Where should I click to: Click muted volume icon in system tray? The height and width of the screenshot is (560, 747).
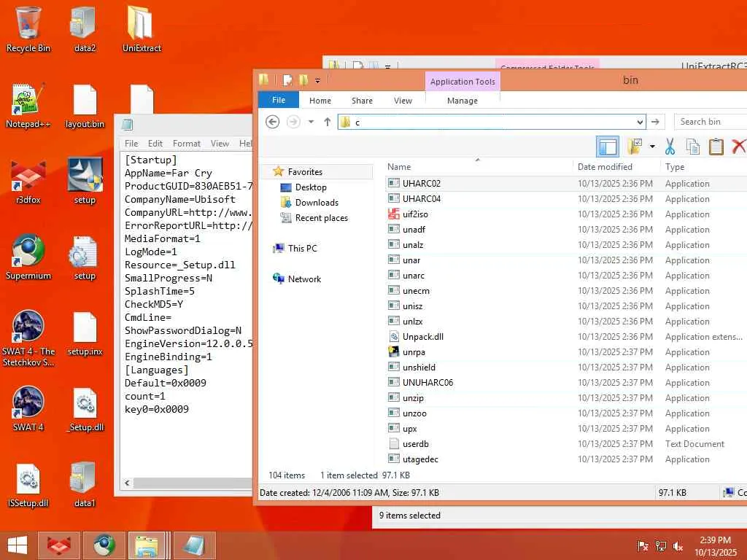tap(678, 546)
